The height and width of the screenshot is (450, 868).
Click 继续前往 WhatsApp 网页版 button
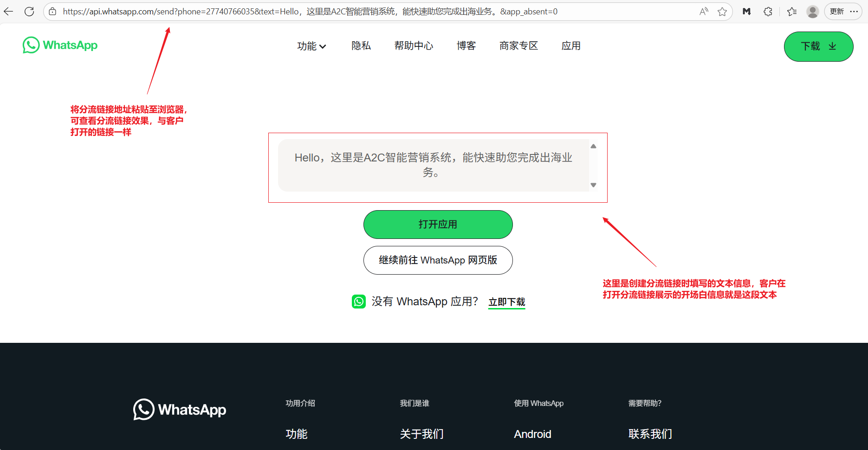click(438, 260)
